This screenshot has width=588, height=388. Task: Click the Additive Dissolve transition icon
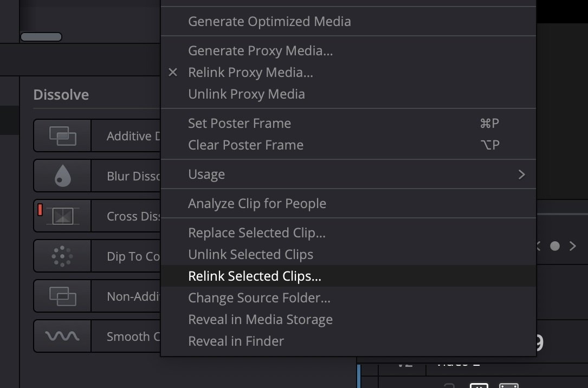click(x=62, y=136)
